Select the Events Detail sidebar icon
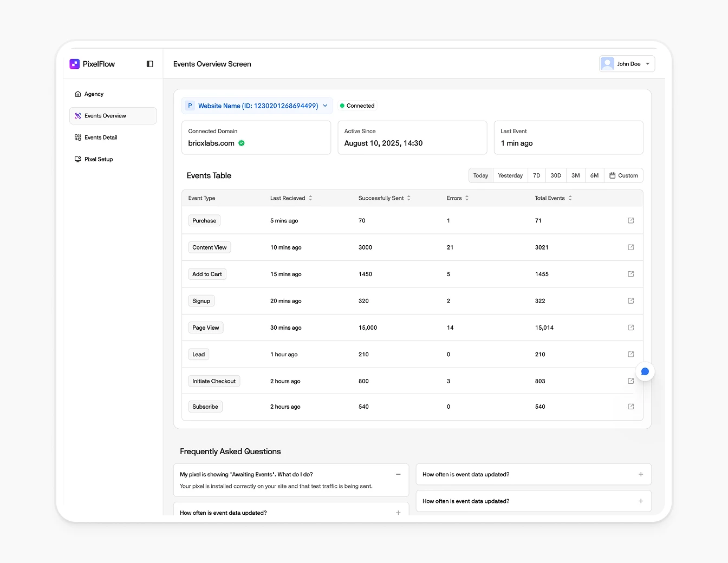 (77, 137)
